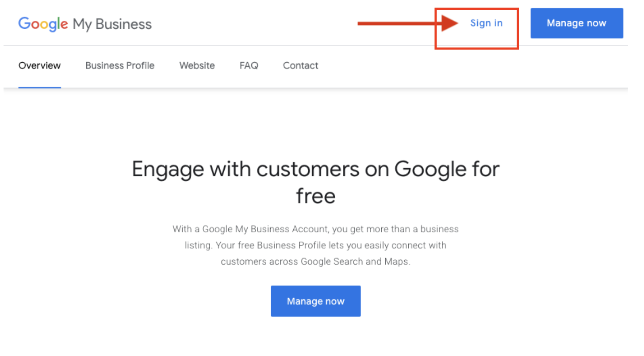The height and width of the screenshot is (356, 644).
Task: Click the Manage now button below the description
Action: (x=316, y=301)
